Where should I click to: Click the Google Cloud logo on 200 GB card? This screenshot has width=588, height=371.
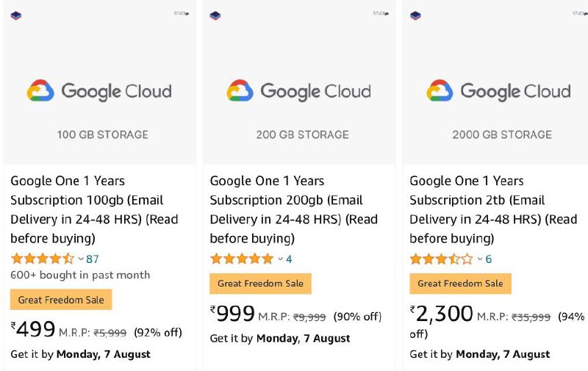[x=299, y=91]
